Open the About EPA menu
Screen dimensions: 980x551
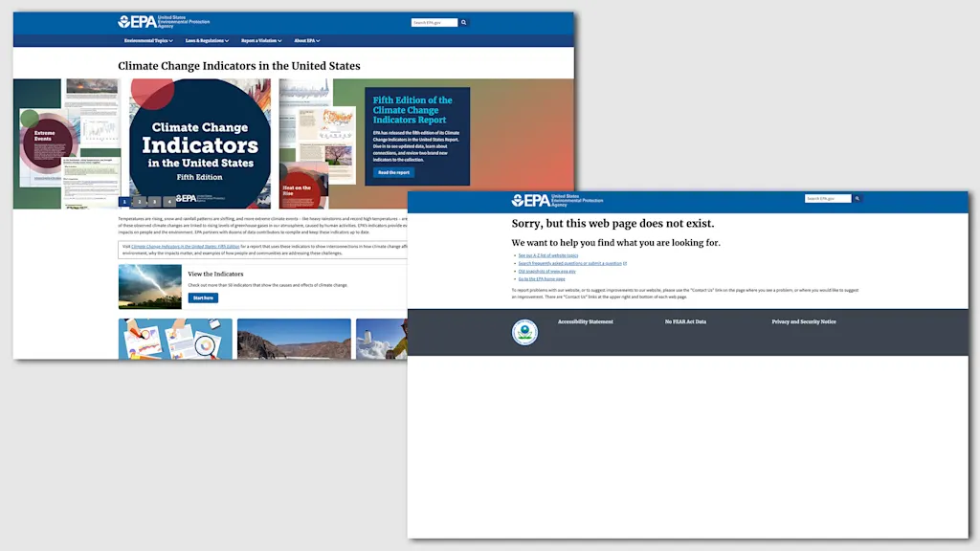[306, 41]
